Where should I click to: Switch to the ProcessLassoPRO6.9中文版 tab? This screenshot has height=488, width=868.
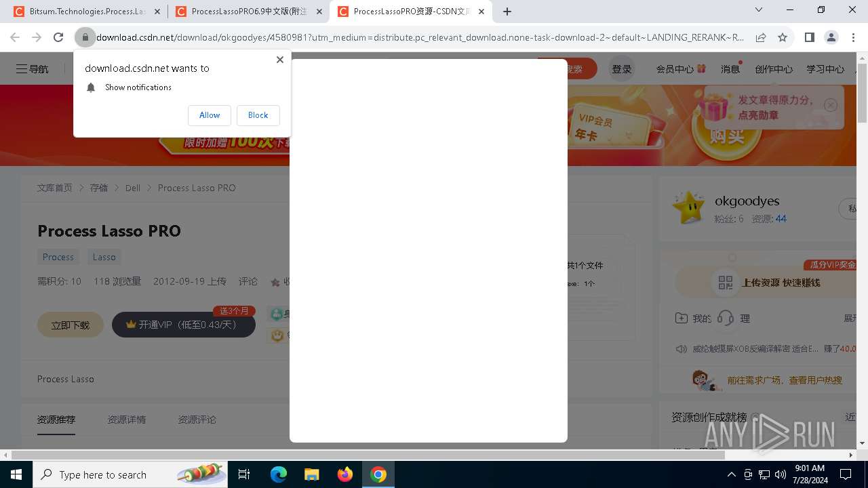pos(241,12)
